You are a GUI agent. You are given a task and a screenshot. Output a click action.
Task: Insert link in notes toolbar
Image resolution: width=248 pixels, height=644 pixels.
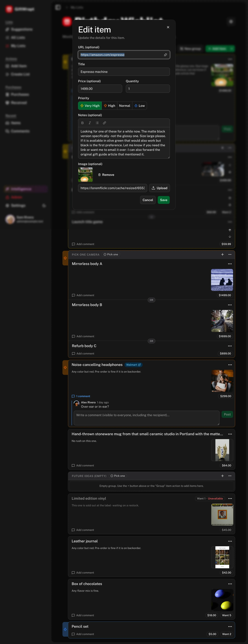(x=104, y=123)
